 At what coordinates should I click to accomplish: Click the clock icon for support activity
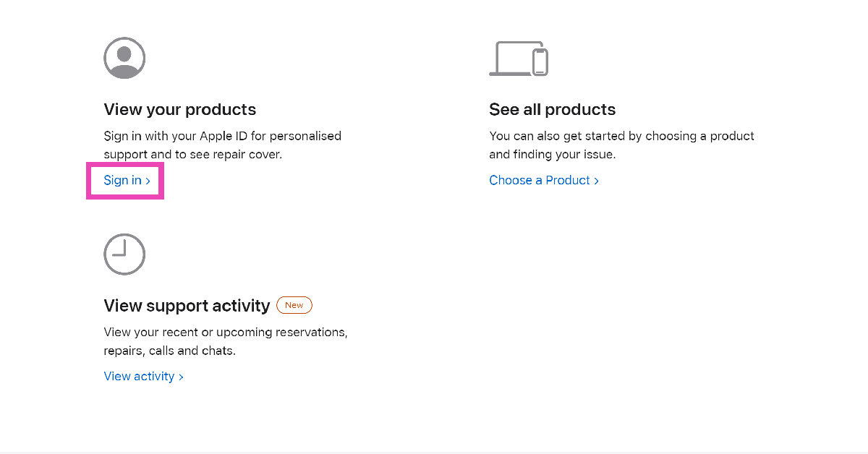point(124,254)
